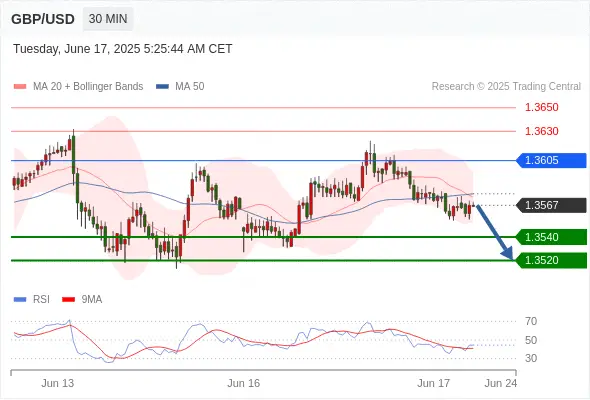Screen dimensions: 590x400
Task: Click the pink MA 20 + Bollinger Bands swatch
Action: point(20,87)
